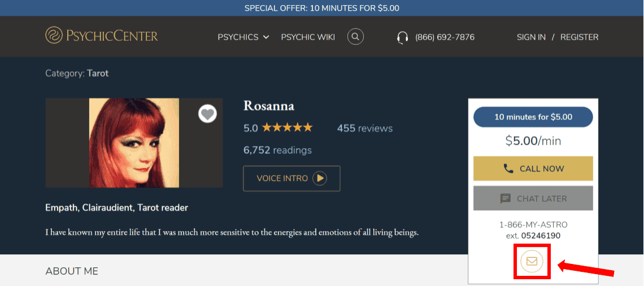644x286 pixels.
Task: Play the voice intro circle icon
Action: tap(320, 179)
